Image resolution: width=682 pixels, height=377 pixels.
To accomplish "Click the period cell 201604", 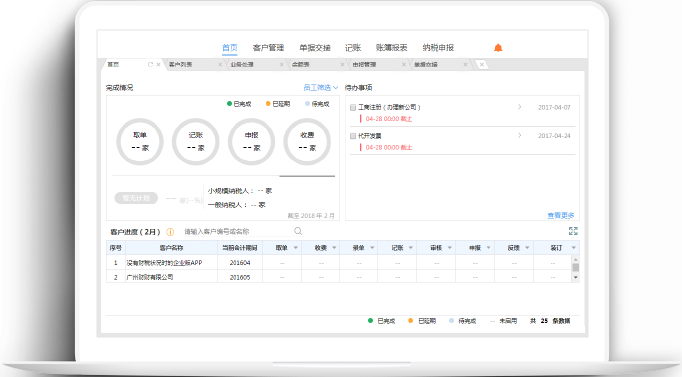I will (x=240, y=263).
